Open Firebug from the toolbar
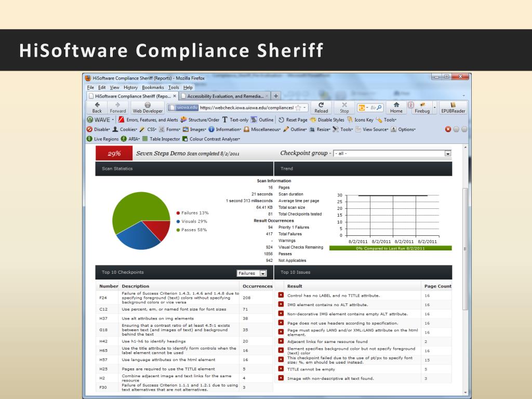Screen dimensions: 532x399 (422, 108)
